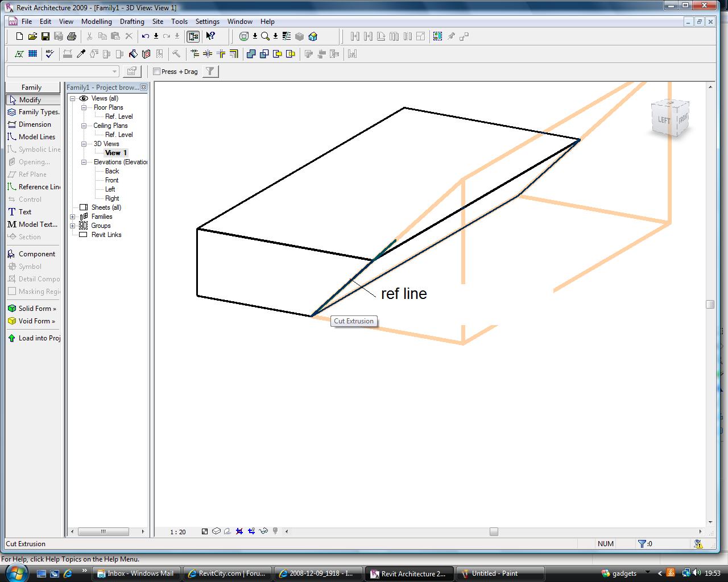
Task: Click the Filter funnel icon beside Press + Drag
Action: 210,72
